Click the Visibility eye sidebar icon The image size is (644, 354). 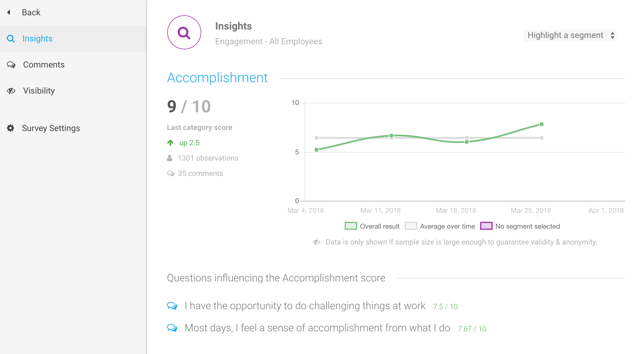click(x=11, y=91)
